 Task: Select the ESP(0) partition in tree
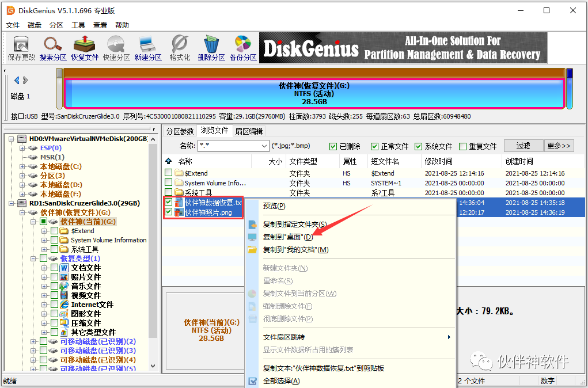coord(51,148)
